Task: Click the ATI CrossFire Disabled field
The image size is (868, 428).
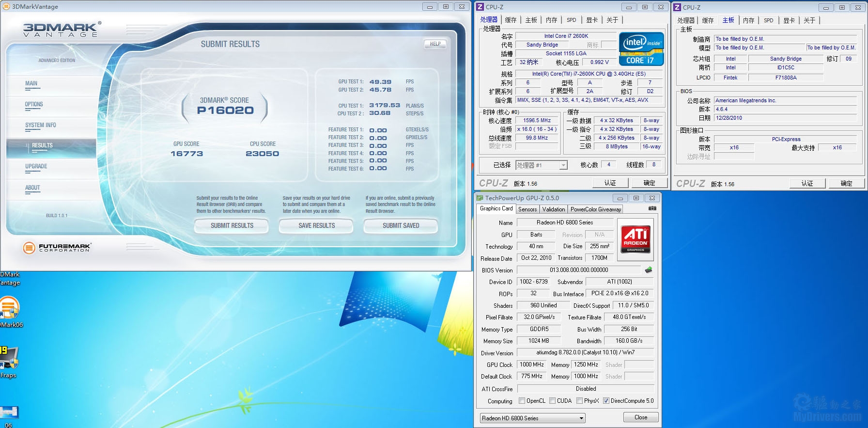Action: click(586, 389)
